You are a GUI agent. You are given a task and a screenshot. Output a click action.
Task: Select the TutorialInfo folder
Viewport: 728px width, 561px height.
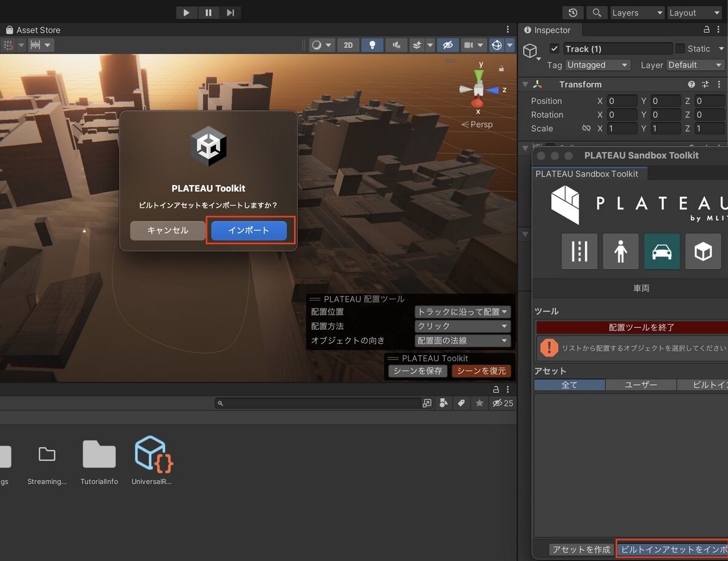pyautogui.click(x=99, y=462)
